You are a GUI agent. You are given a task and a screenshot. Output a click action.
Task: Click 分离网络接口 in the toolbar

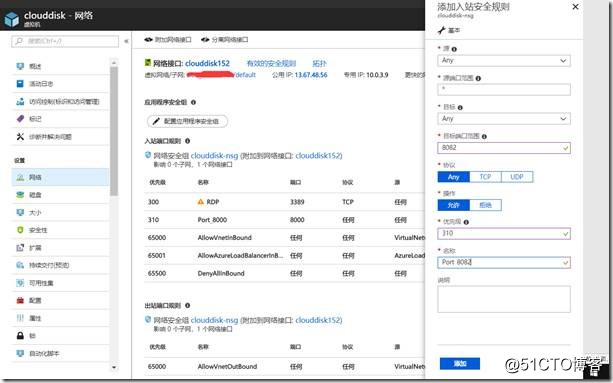coord(225,40)
